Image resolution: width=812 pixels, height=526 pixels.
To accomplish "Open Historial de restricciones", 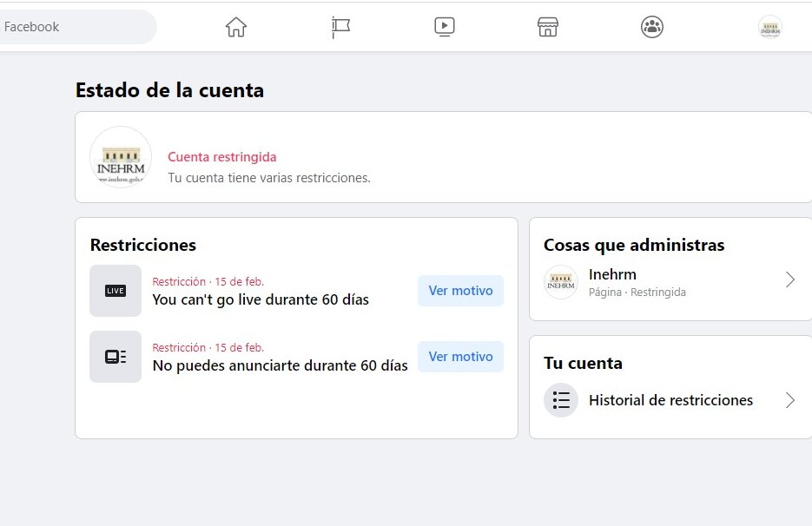I will tap(670, 400).
